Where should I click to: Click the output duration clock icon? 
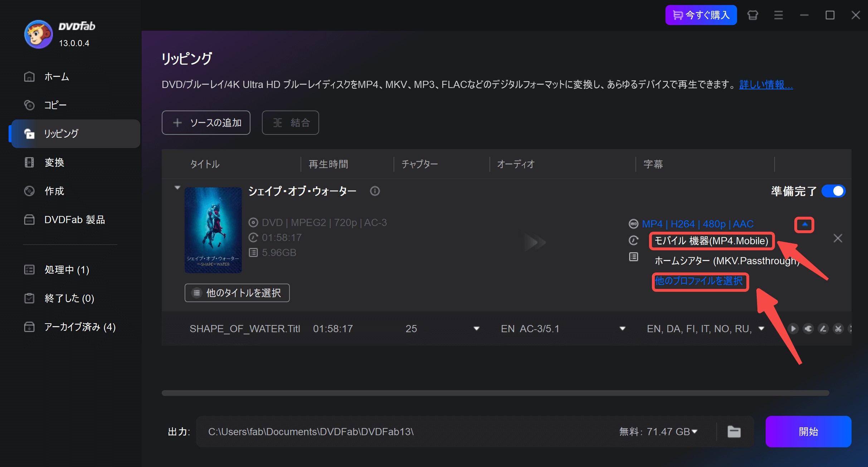(634, 240)
